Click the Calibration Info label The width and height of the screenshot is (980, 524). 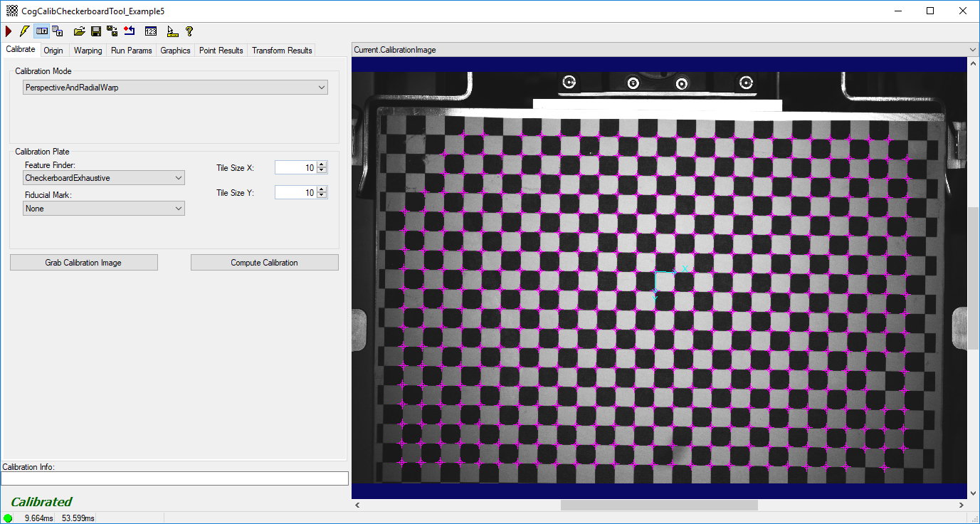pos(28,467)
